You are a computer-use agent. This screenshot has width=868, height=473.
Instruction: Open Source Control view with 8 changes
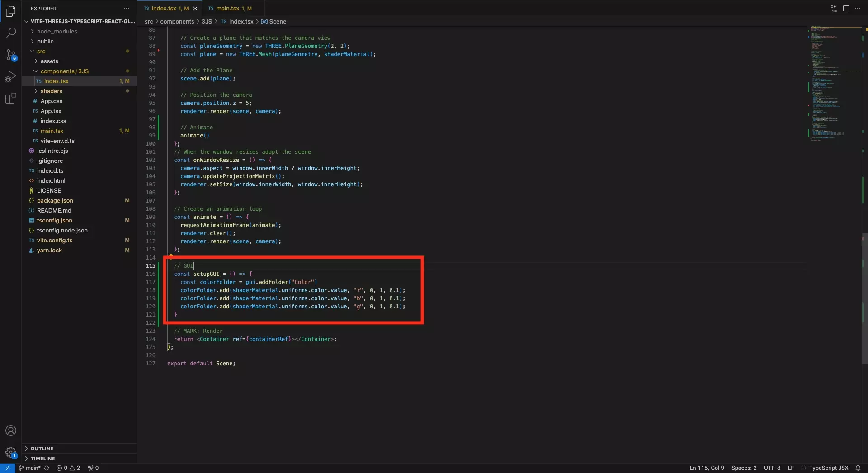[11, 55]
